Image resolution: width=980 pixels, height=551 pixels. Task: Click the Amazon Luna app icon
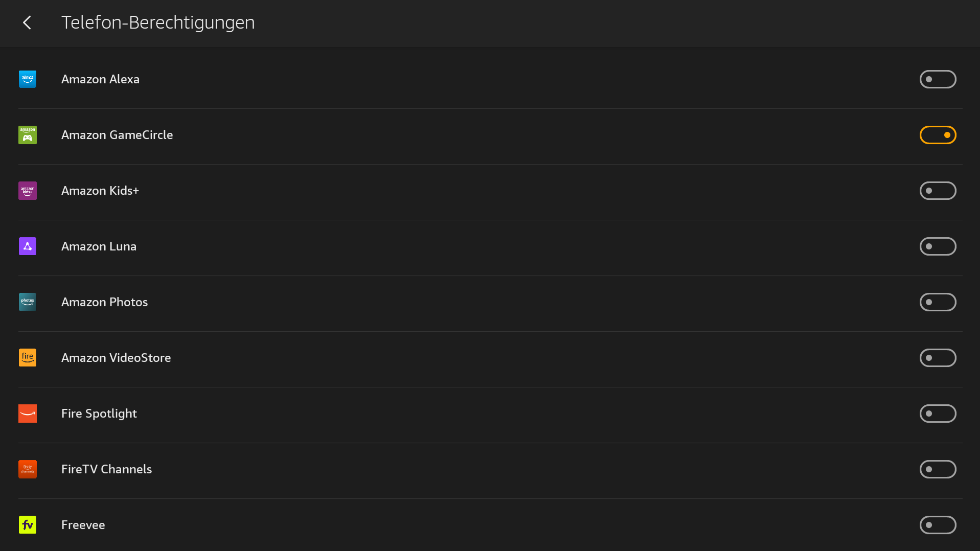pyautogui.click(x=28, y=246)
